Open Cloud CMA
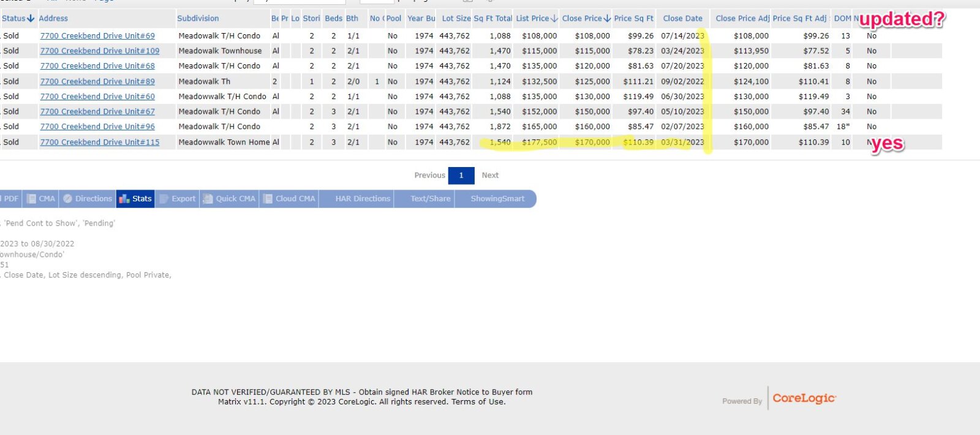 coord(289,199)
